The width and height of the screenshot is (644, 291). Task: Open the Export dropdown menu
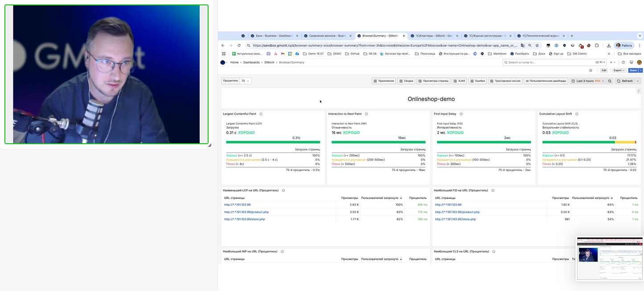pos(619,70)
